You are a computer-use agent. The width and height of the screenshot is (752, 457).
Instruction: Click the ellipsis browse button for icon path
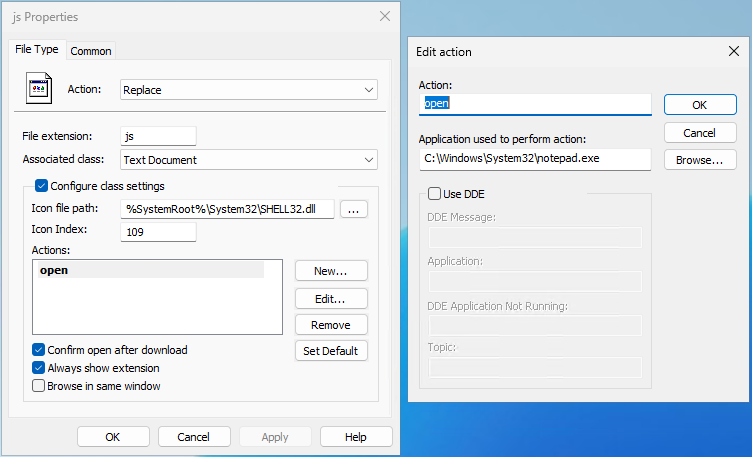[354, 209]
